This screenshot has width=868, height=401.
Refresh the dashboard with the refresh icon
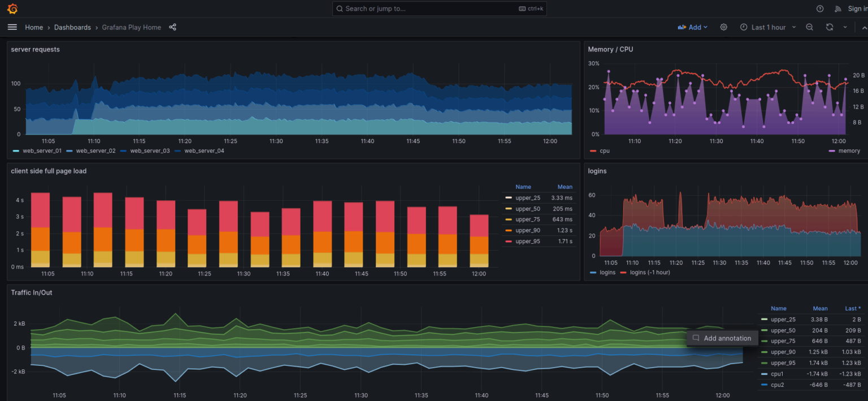tap(829, 27)
